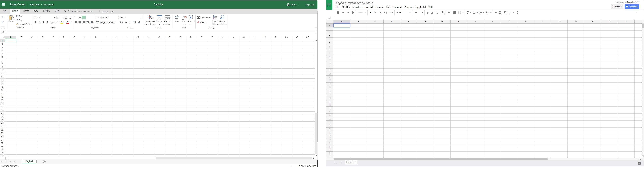Click Format as Table icon
644x170 pixels.
167,18
